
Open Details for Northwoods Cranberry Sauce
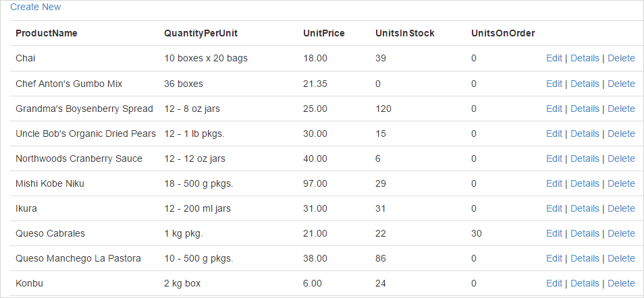point(585,158)
